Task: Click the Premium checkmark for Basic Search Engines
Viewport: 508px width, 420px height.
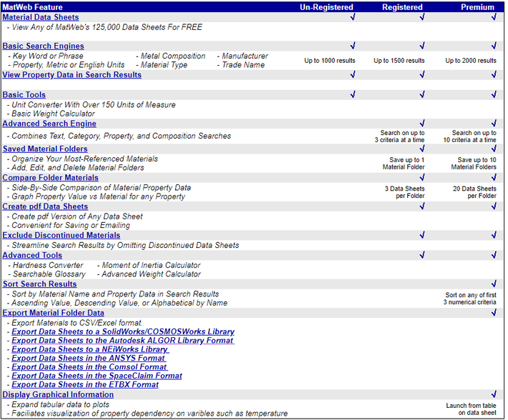Action: coord(494,46)
